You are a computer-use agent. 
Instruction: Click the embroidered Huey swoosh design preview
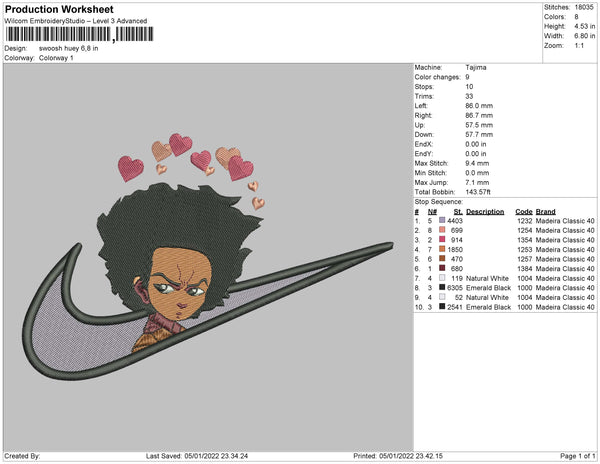click(208, 256)
